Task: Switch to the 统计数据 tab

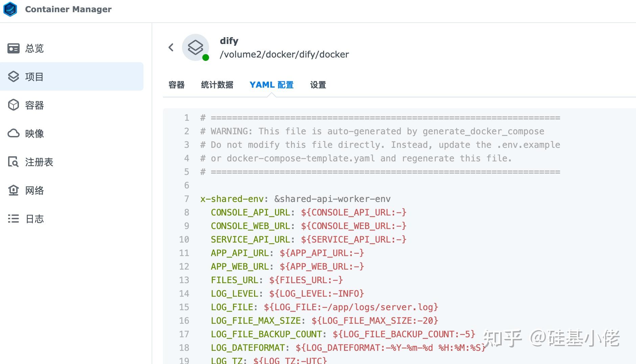Action: pos(217,85)
